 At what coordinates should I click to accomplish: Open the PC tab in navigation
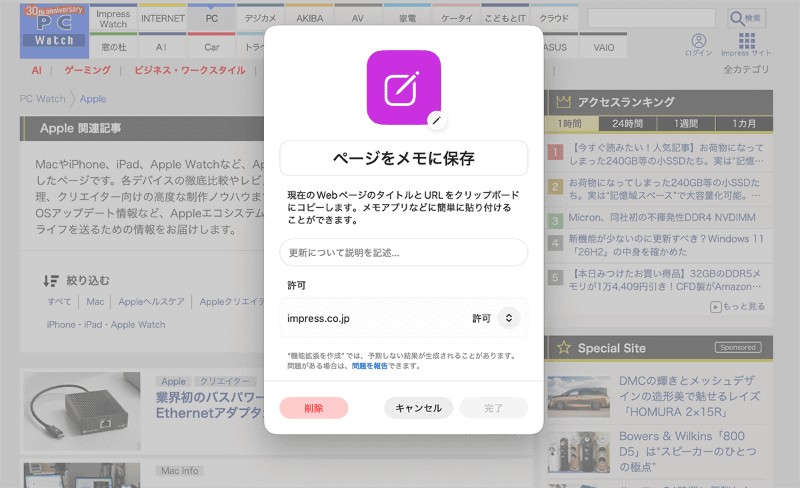tap(212, 19)
